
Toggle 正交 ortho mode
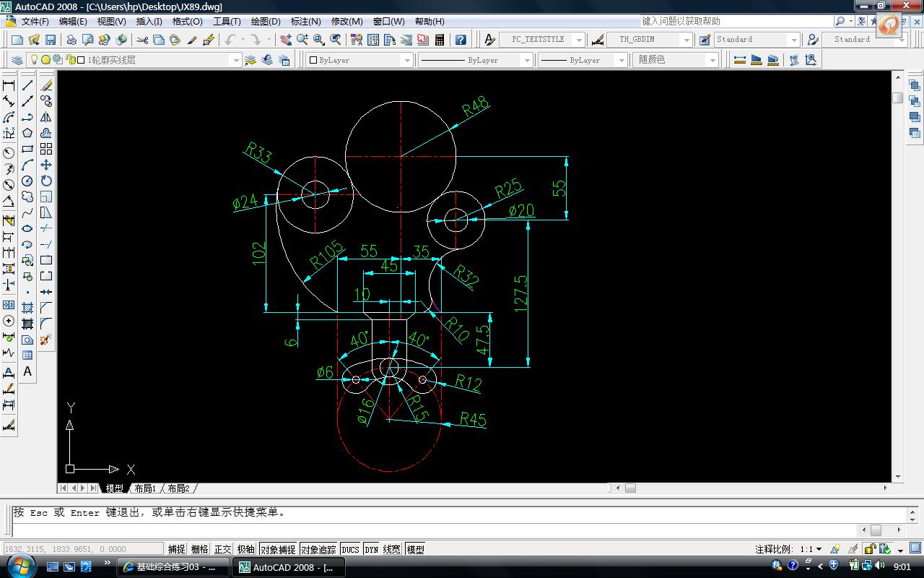point(223,549)
